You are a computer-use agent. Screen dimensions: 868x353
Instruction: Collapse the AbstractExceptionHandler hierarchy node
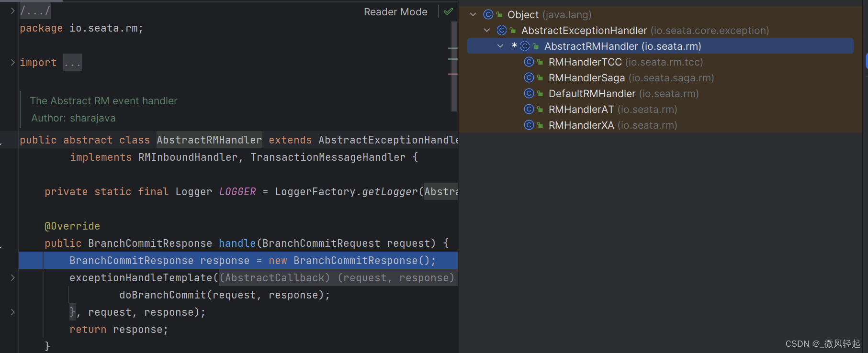487,31
